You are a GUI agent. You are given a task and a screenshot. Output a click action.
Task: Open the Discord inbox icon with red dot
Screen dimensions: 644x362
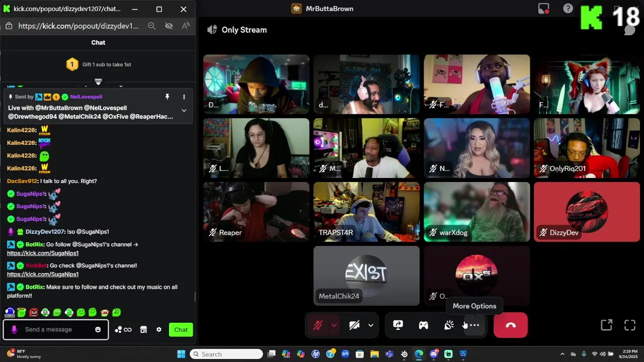543,9
